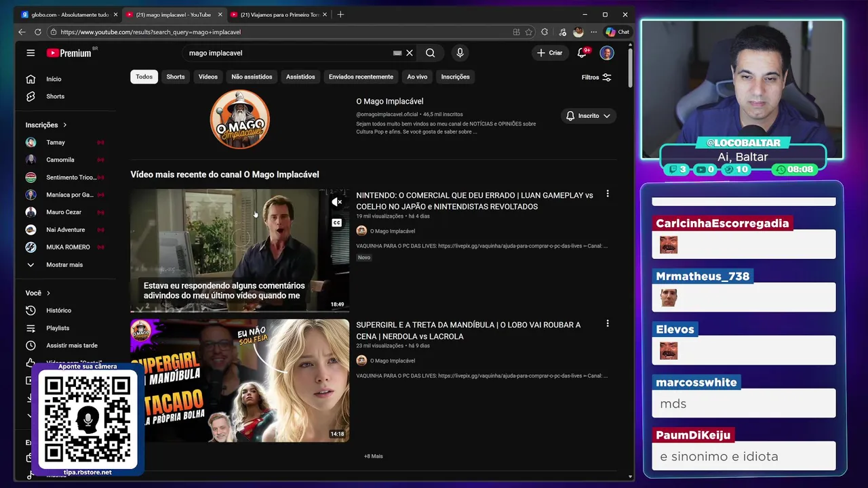Open the O Mago Implacável channel logo

click(x=240, y=119)
